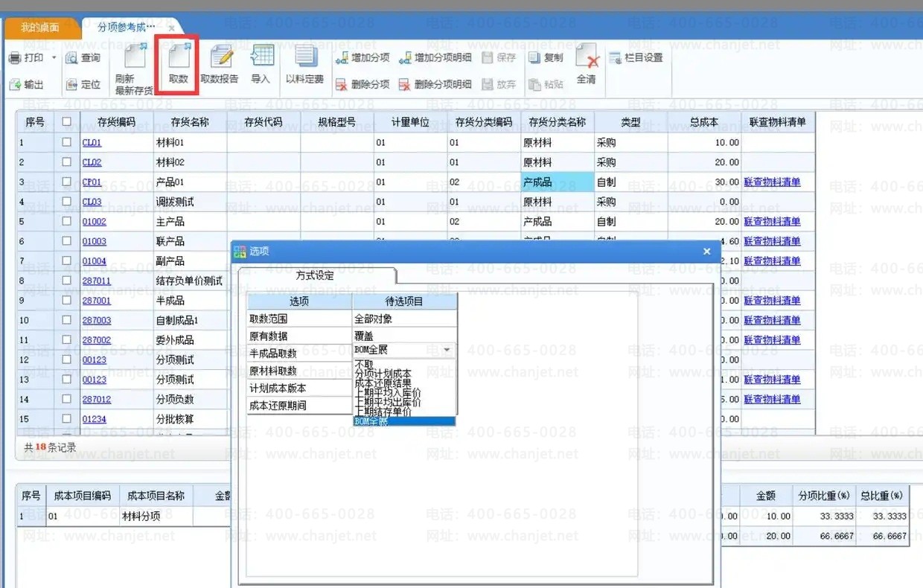Switch to the 我的桌面 tab
923x588 pixels.
coord(40,28)
